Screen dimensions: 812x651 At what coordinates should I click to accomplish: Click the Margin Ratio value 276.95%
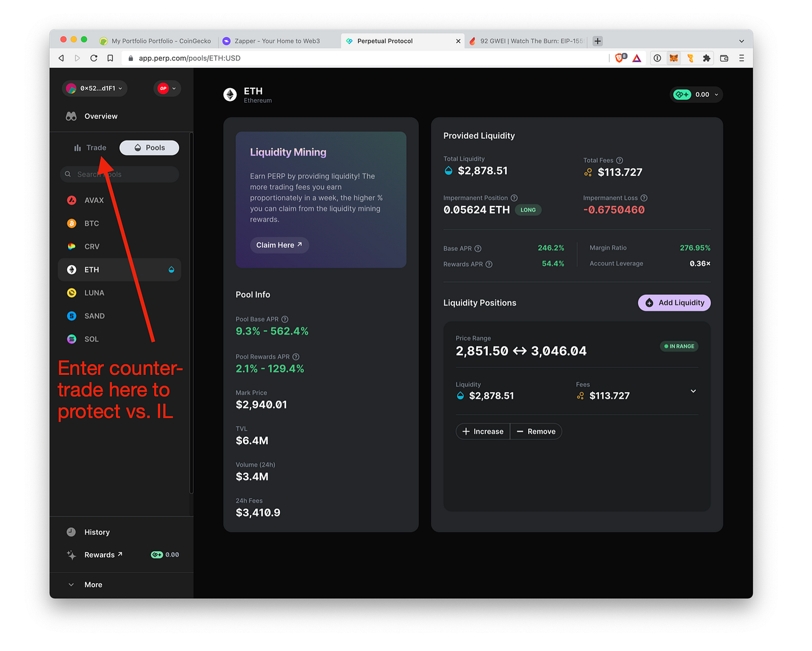(695, 248)
